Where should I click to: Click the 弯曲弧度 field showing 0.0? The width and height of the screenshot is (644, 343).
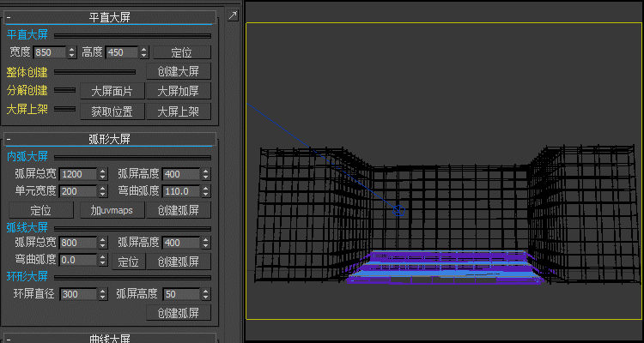click(x=78, y=260)
